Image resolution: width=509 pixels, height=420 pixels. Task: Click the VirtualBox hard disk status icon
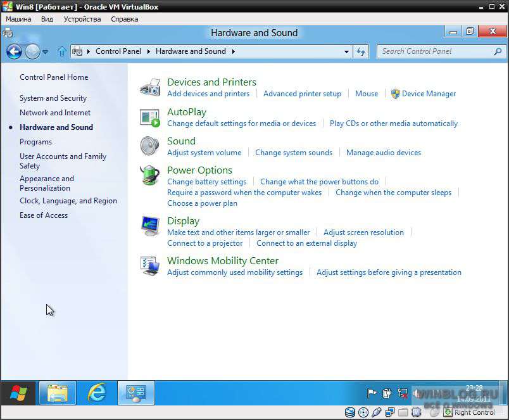click(350, 412)
